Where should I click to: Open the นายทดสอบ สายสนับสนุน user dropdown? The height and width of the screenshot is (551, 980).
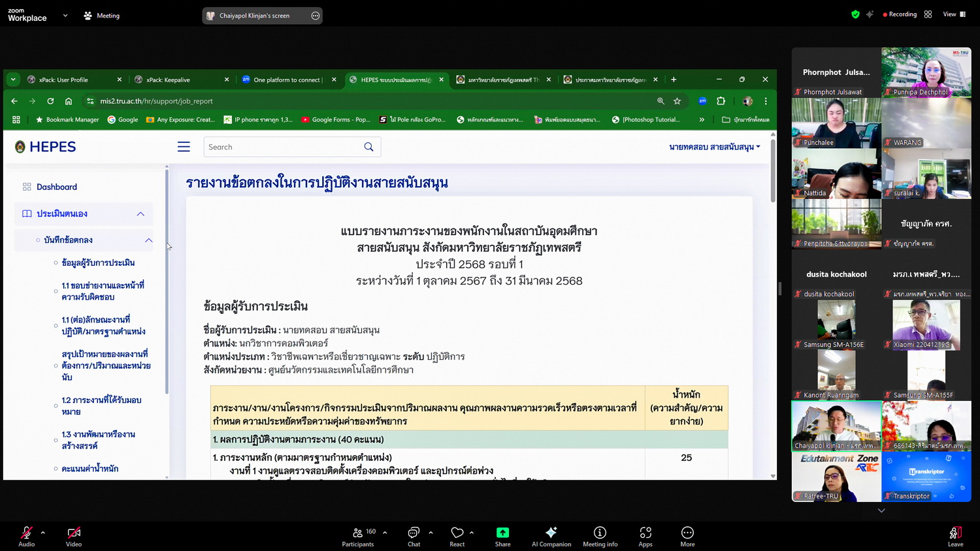pyautogui.click(x=714, y=147)
